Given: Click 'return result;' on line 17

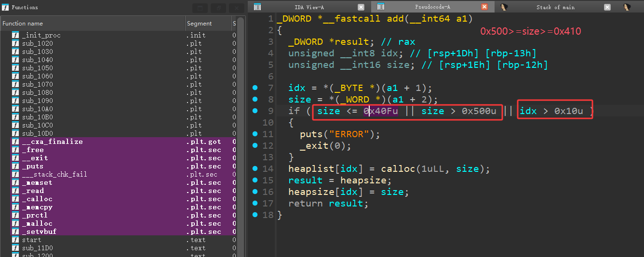Looking at the screenshot, I should click(x=328, y=204).
